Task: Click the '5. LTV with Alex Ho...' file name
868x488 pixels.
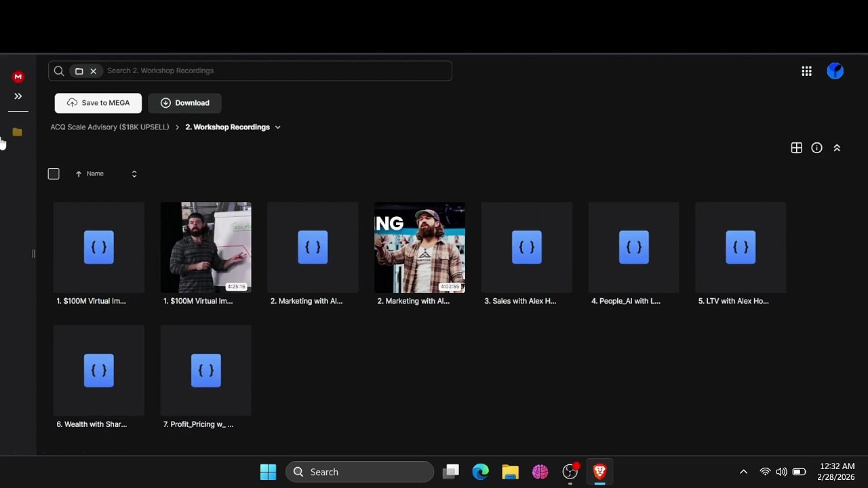Action: [x=734, y=301]
